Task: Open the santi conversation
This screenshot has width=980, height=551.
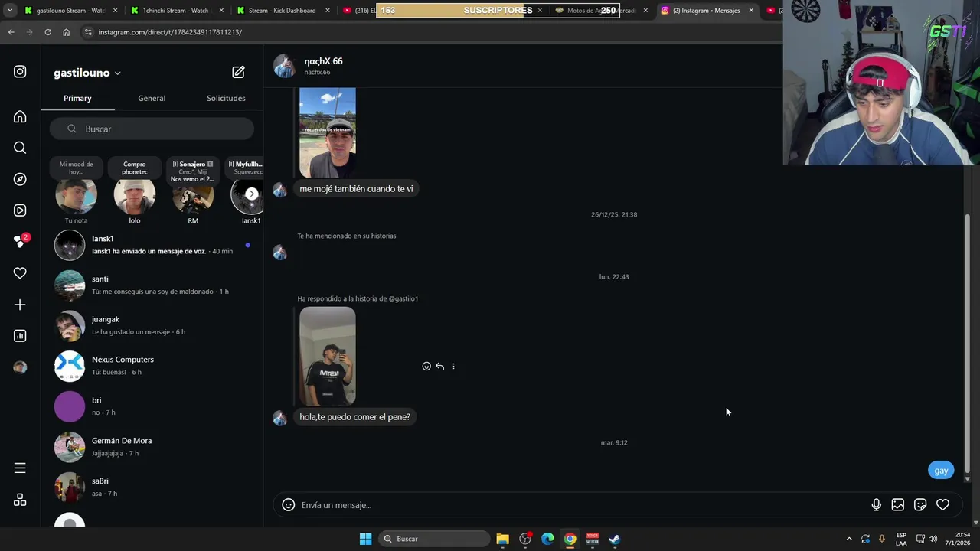Action: [x=152, y=285]
